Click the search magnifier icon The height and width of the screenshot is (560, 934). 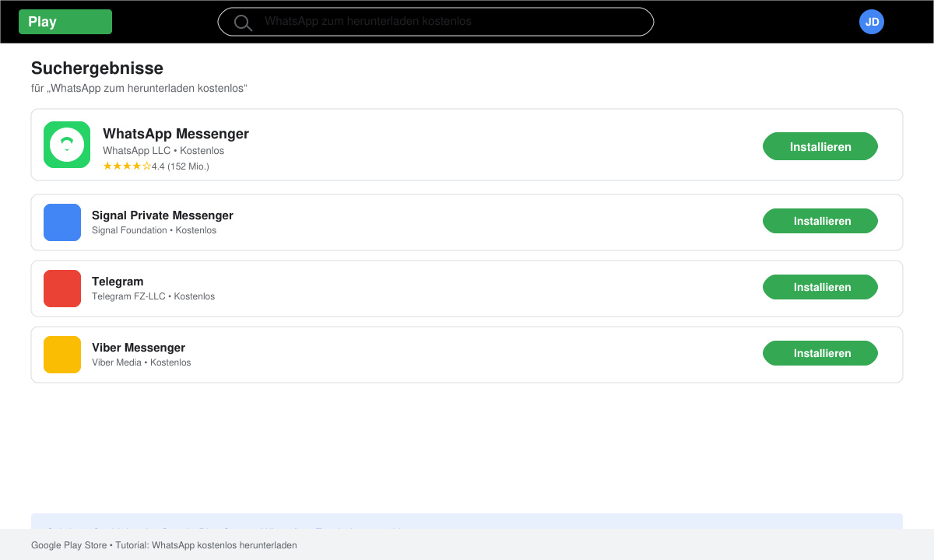pos(243,23)
